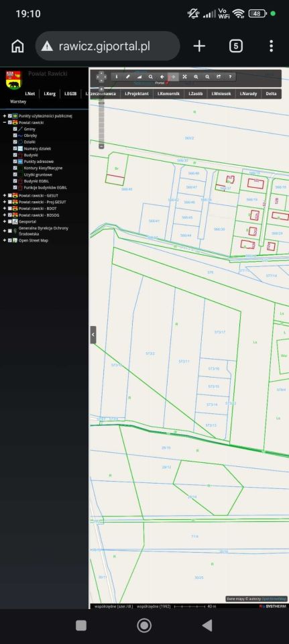The image size is (289, 644).
Task: Tap the Android recent apps square
Action: [81, 625]
